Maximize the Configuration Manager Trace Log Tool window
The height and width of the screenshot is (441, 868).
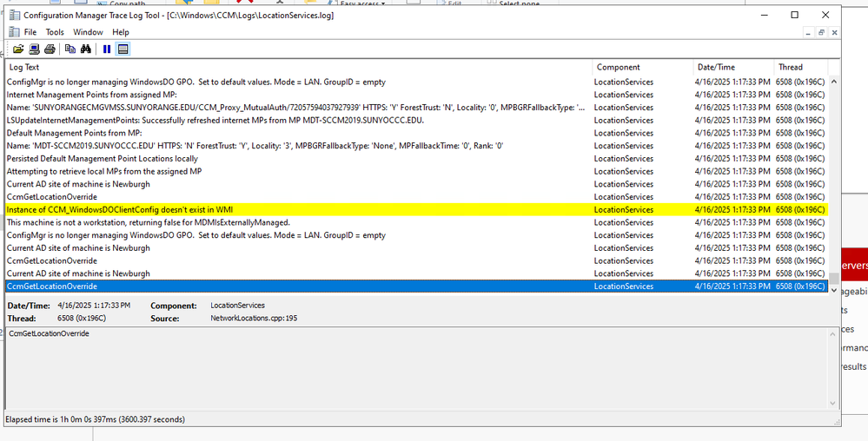(794, 15)
